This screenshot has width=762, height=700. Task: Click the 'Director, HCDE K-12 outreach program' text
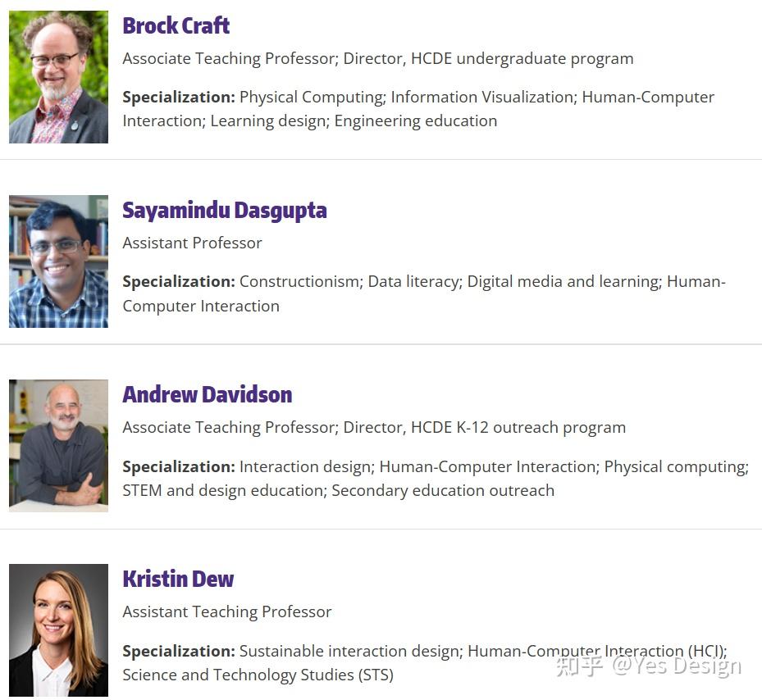[484, 428]
